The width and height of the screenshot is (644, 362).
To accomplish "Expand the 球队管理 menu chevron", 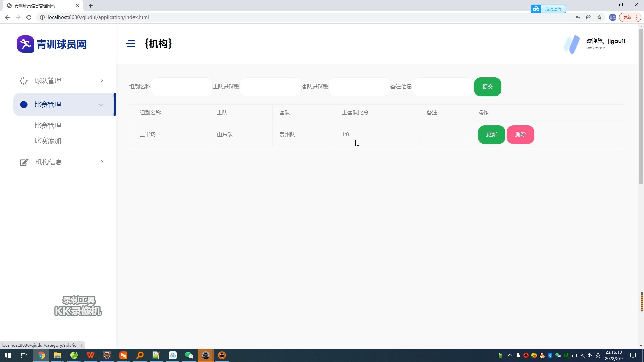I will [102, 80].
